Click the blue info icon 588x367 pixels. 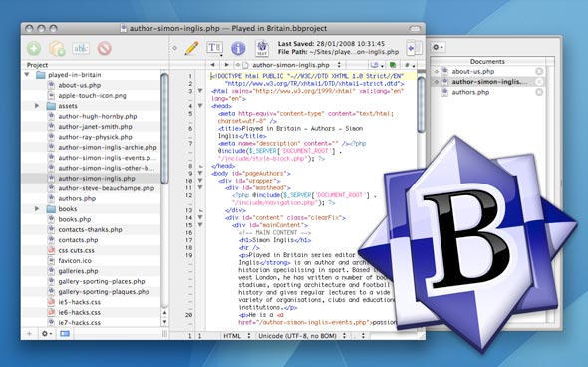(238, 48)
